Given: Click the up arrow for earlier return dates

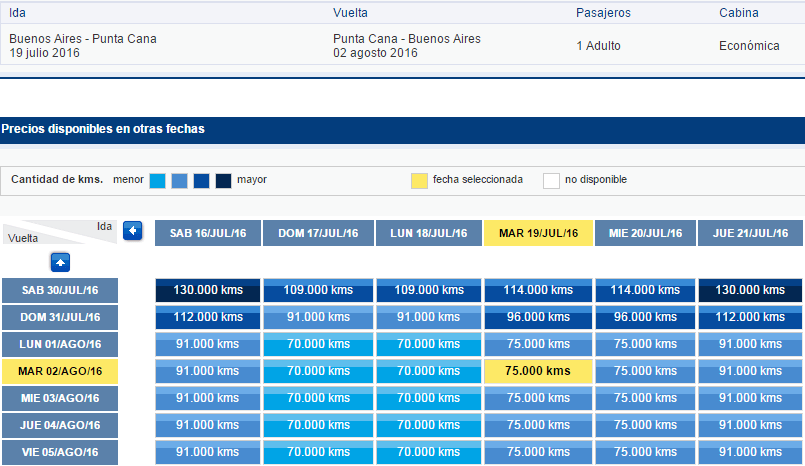Looking at the screenshot, I should [x=60, y=262].
